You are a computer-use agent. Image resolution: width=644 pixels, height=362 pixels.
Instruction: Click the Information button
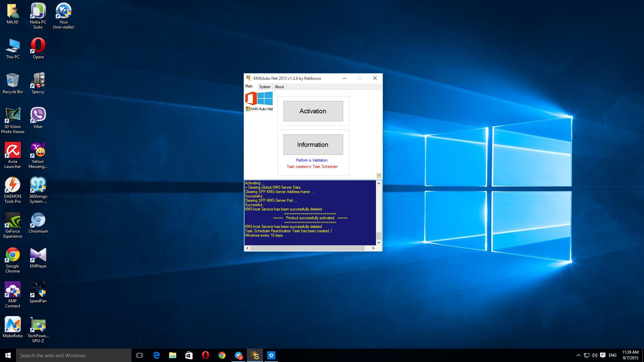(313, 144)
